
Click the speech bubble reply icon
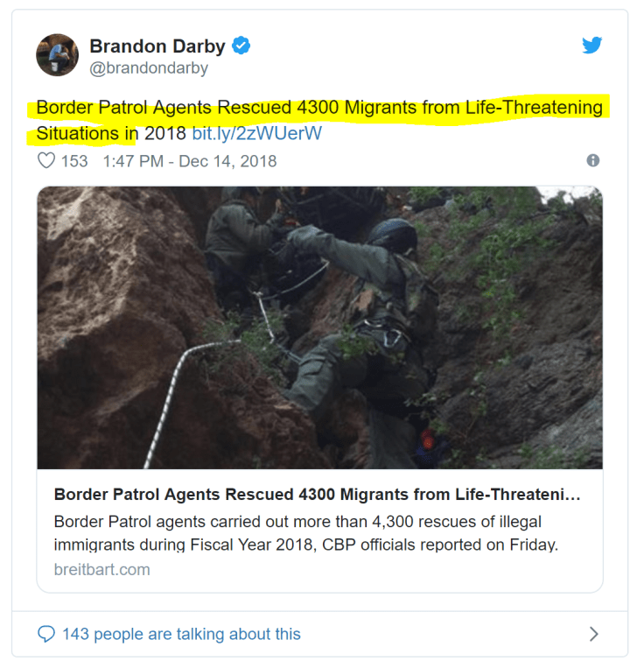46,634
